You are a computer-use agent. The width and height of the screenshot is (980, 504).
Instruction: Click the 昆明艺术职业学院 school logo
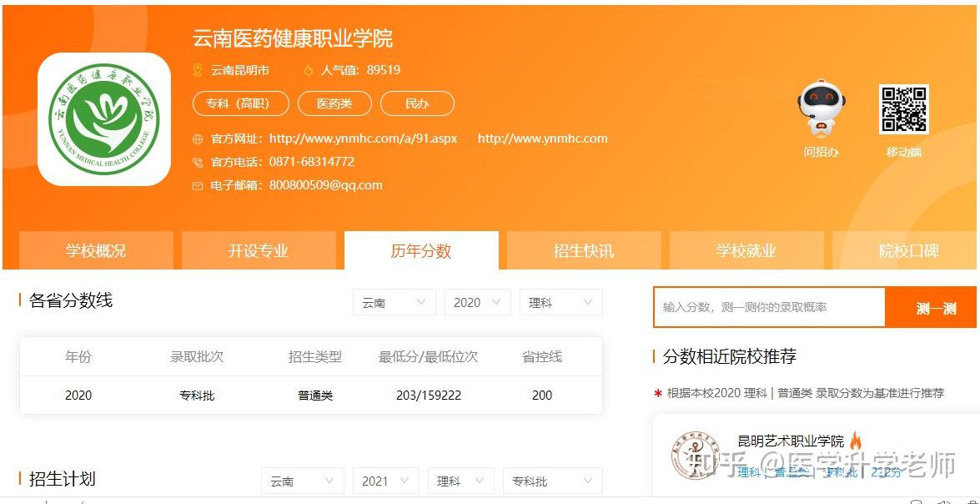tap(696, 456)
